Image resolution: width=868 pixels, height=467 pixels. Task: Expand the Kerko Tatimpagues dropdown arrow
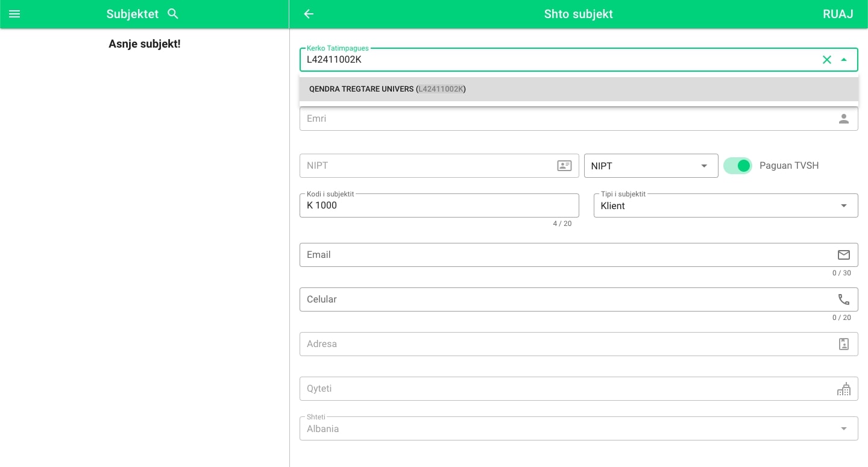(x=844, y=60)
